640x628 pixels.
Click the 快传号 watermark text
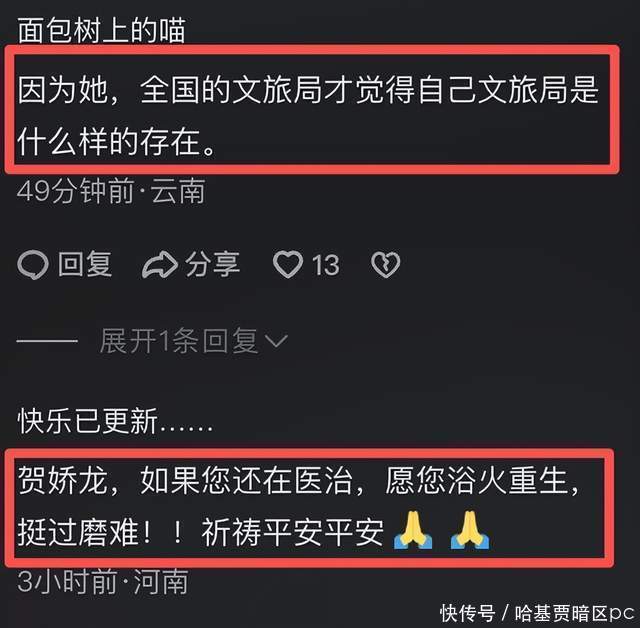point(468,613)
